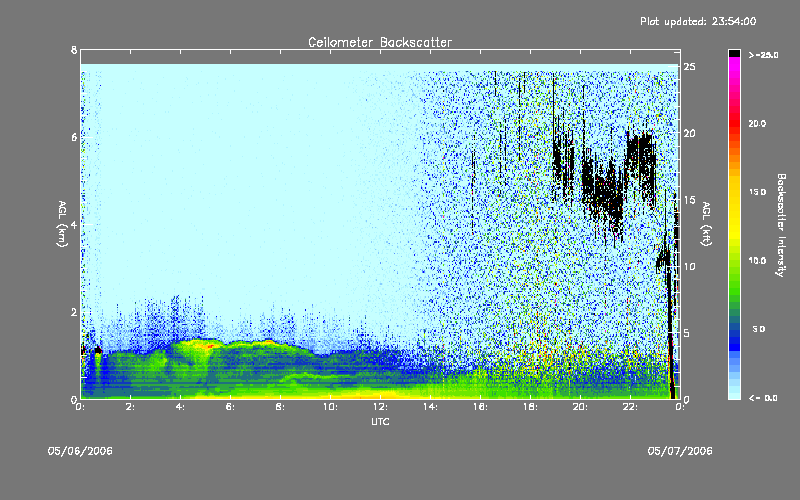Screen dimensions: 800x500
Task: Click the "4:" tick on the UTC axis
Action: tap(180, 407)
